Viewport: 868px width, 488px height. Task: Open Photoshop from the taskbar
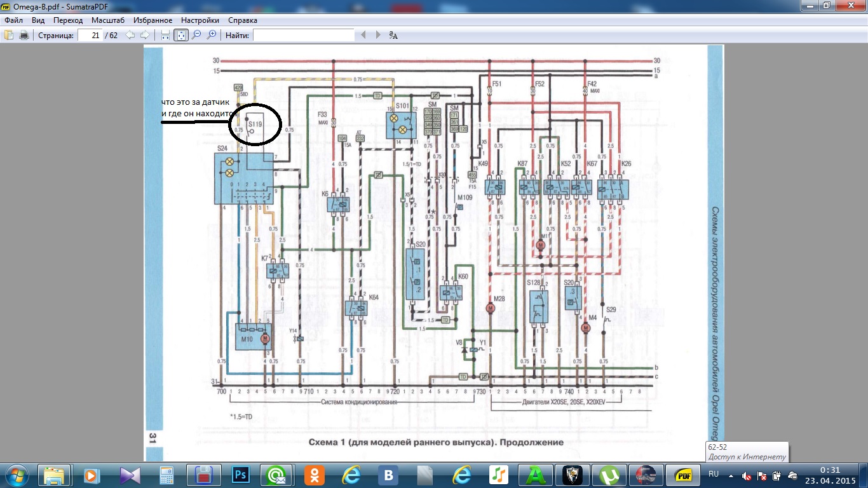240,475
